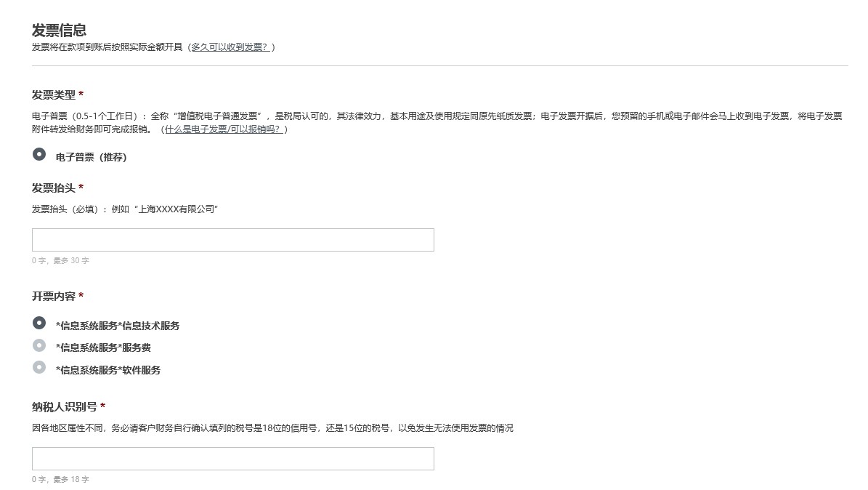Viewport: 868px width, 490px height.
Task: Focus the 发票抬头 text input box
Action: point(232,240)
